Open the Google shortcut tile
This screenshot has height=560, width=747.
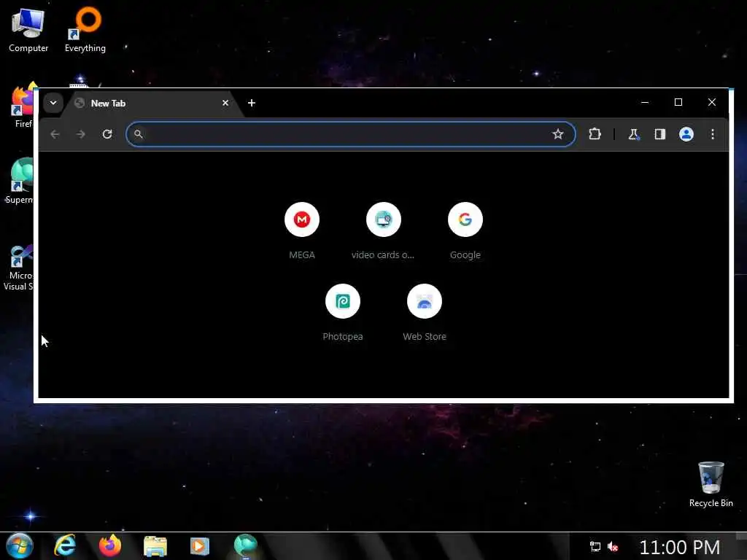[x=465, y=231]
